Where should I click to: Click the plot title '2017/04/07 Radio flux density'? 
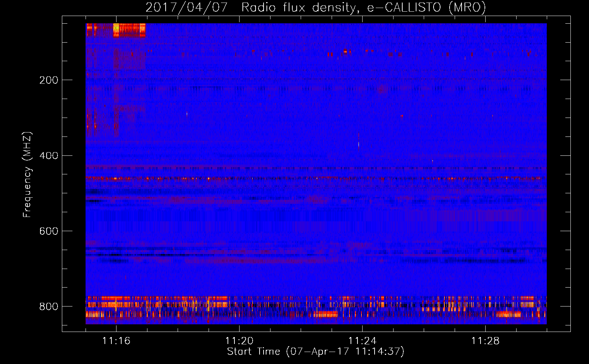[x=316, y=8]
